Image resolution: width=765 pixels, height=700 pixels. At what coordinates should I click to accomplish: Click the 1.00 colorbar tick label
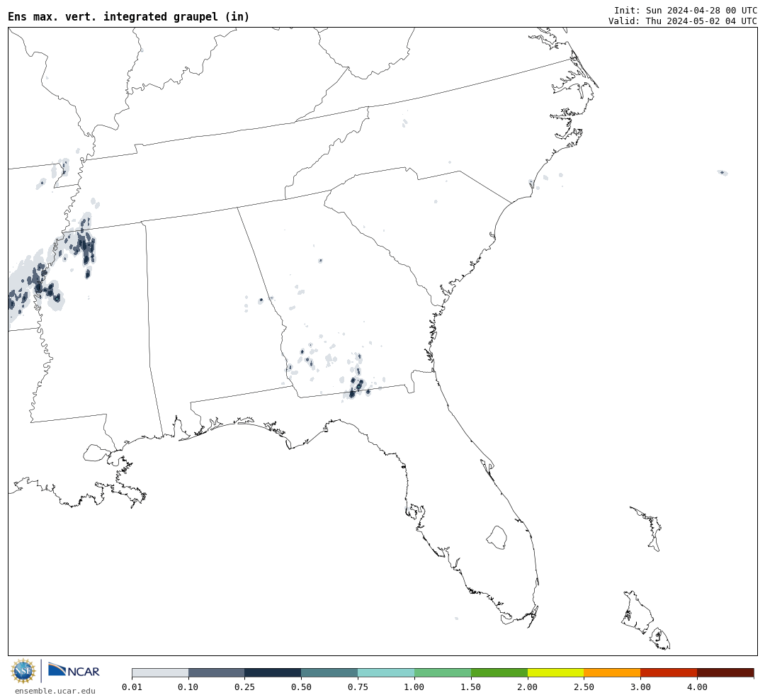[x=414, y=687]
